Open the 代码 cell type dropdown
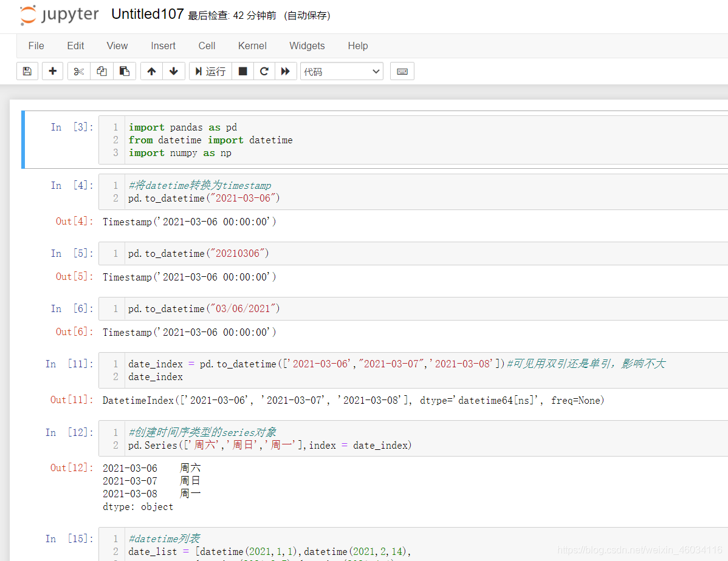728x561 pixels. (x=342, y=71)
